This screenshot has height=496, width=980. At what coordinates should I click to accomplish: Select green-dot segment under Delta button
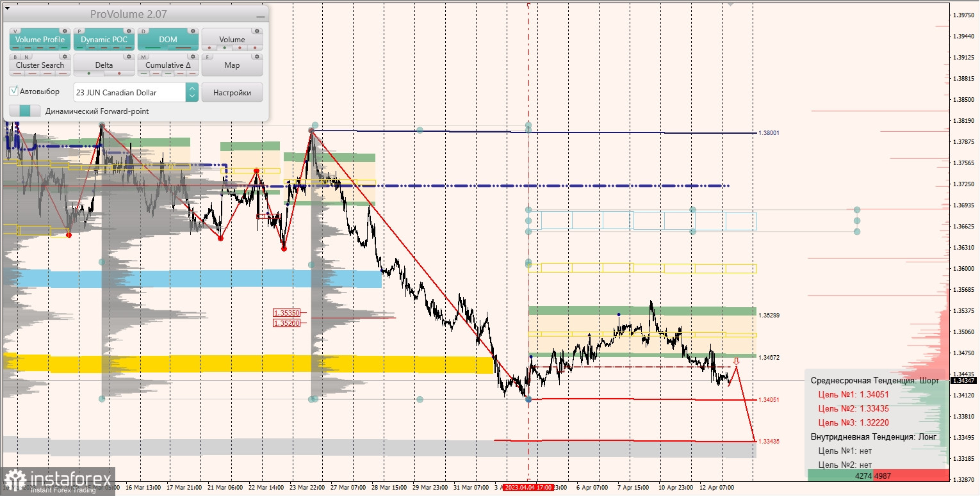[89, 73]
